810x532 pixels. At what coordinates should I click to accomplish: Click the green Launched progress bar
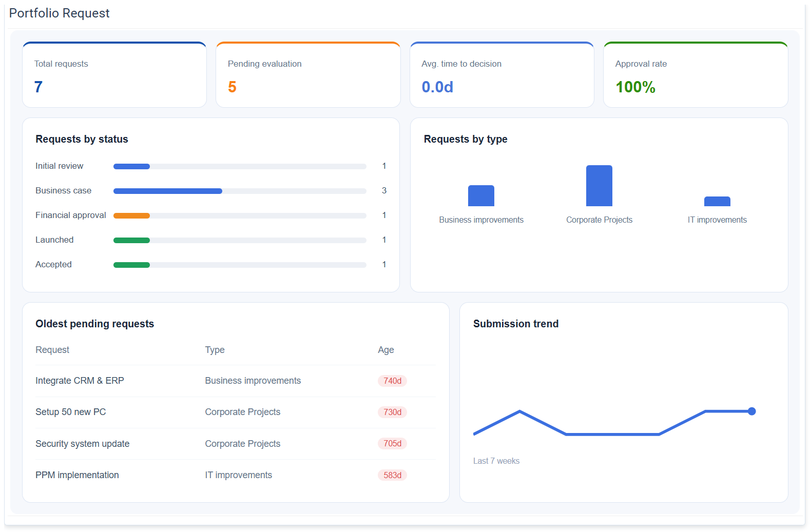tap(131, 240)
